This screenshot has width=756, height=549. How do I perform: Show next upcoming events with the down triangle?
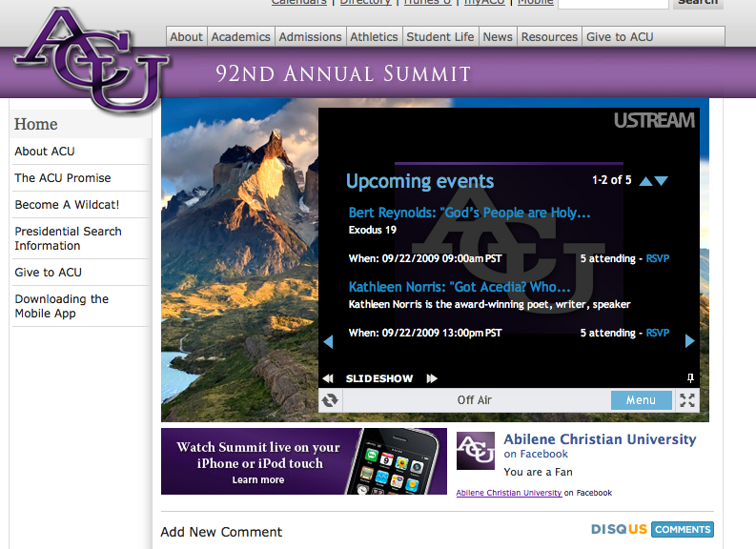(x=662, y=181)
